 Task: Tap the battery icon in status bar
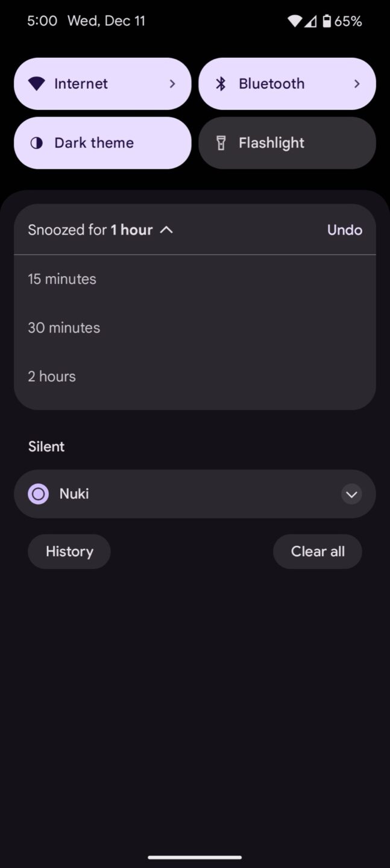[x=327, y=22]
